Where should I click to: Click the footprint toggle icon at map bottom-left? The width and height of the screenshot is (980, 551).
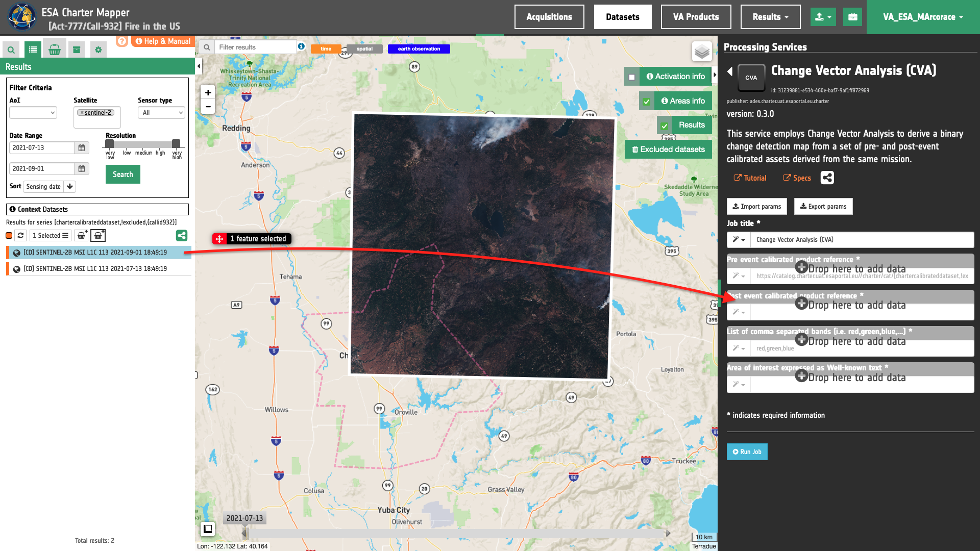pos(208,529)
